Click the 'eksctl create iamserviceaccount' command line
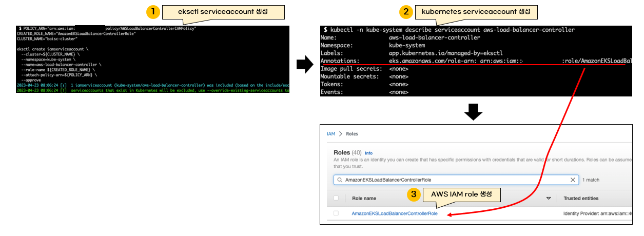This screenshot has height=236, width=644. [53, 49]
